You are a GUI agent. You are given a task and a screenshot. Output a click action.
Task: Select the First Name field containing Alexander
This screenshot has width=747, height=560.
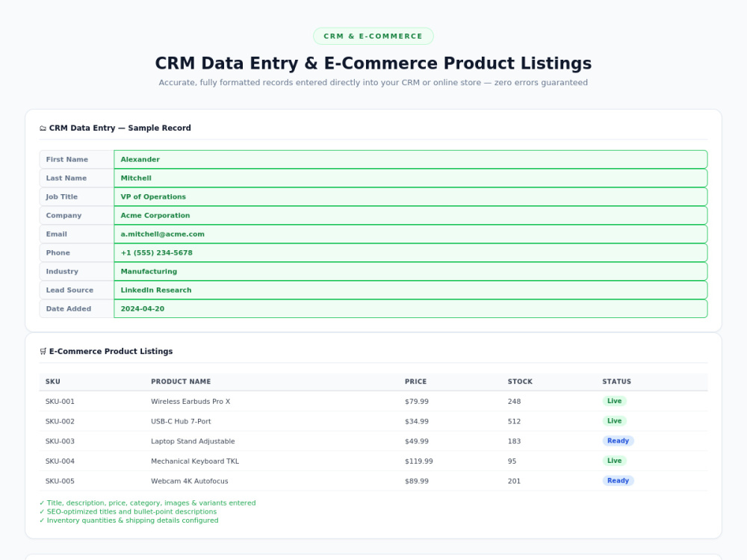click(x=411, y=160)
